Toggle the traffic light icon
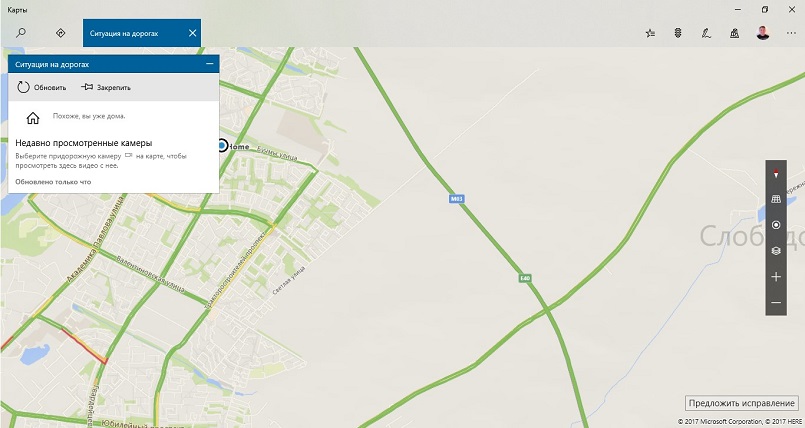805x428 pixels. coord(678,33)
